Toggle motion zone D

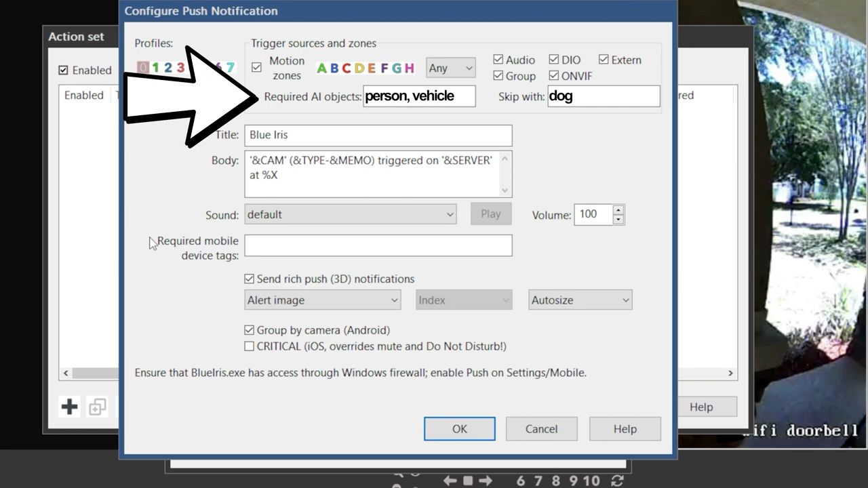pyautogui.click(x=359, y=68)
